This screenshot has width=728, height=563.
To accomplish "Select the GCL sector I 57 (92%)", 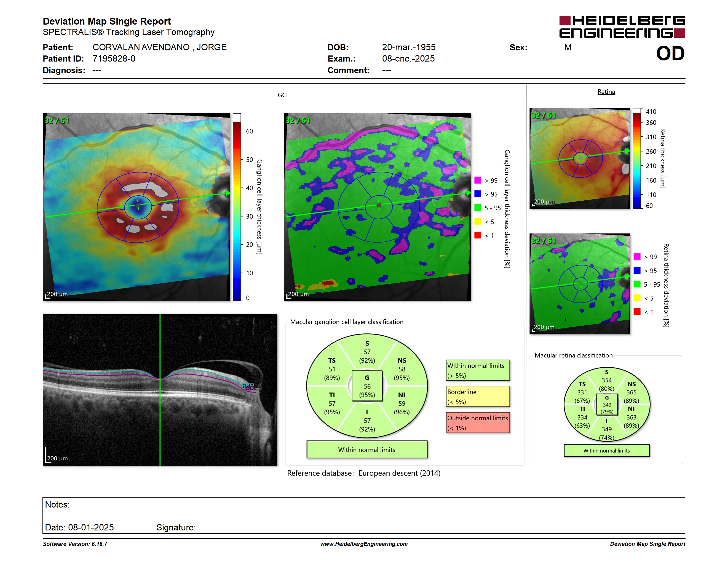I will pos(367,421).
